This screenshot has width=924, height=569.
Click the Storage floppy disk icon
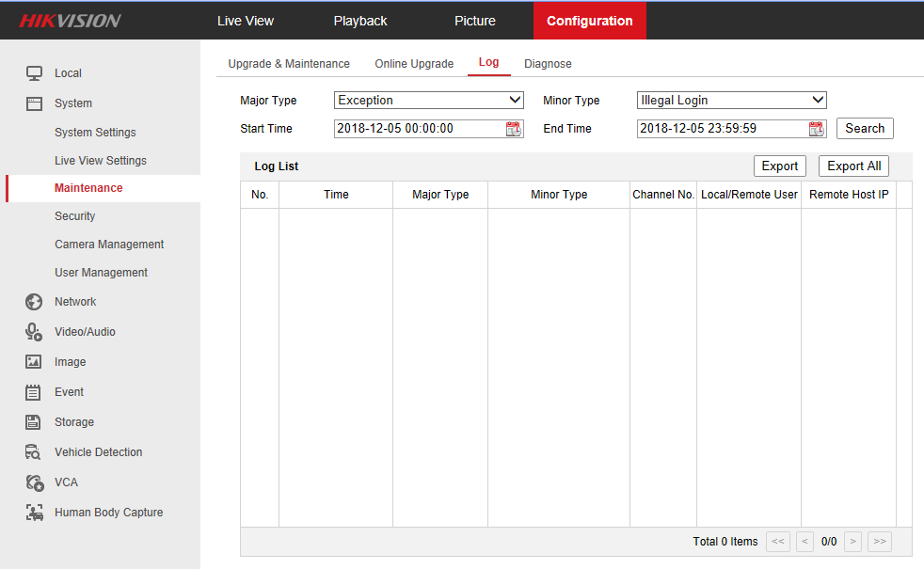point(34,422)
